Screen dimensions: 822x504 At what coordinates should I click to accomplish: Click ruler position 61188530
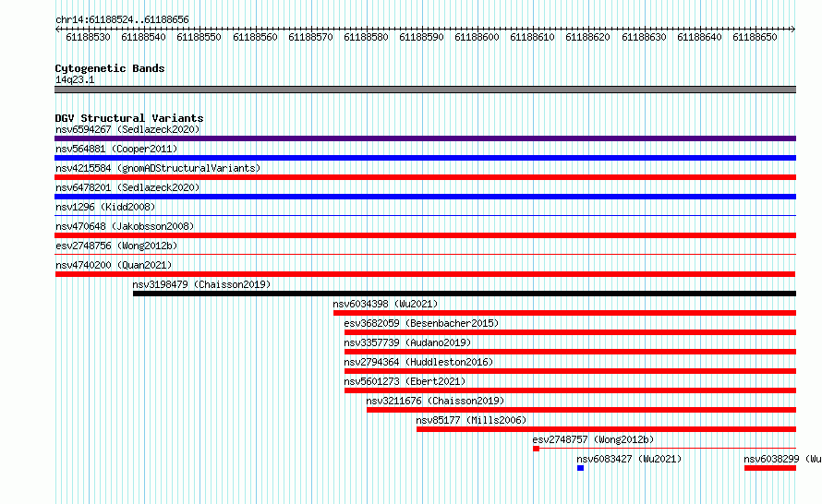[x=88, y=37]
